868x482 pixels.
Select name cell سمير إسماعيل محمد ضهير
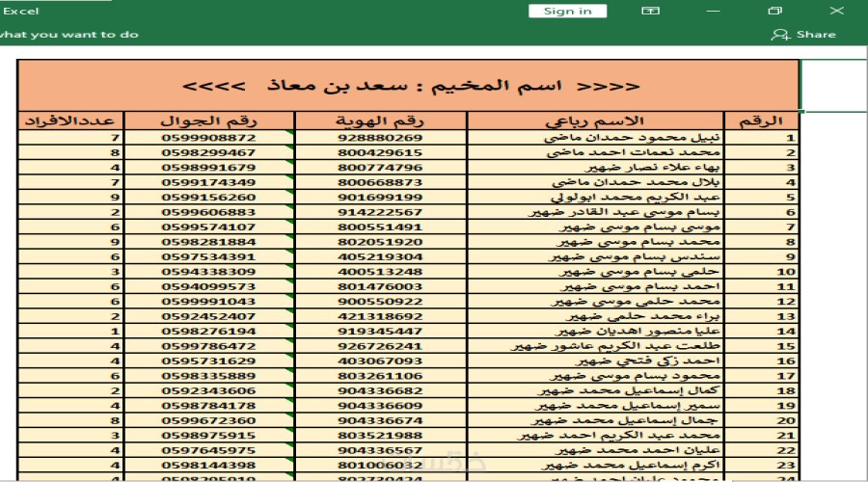click(595, 406)
